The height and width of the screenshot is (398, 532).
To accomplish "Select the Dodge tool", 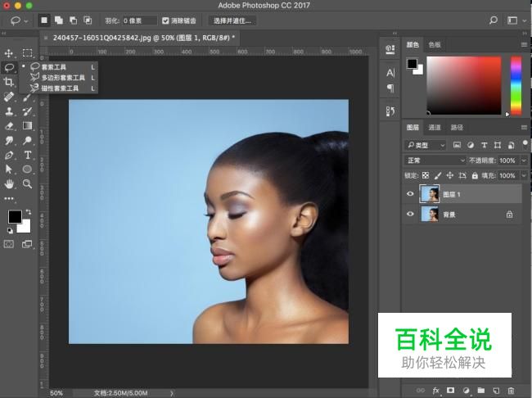I will tap(27, 140).
